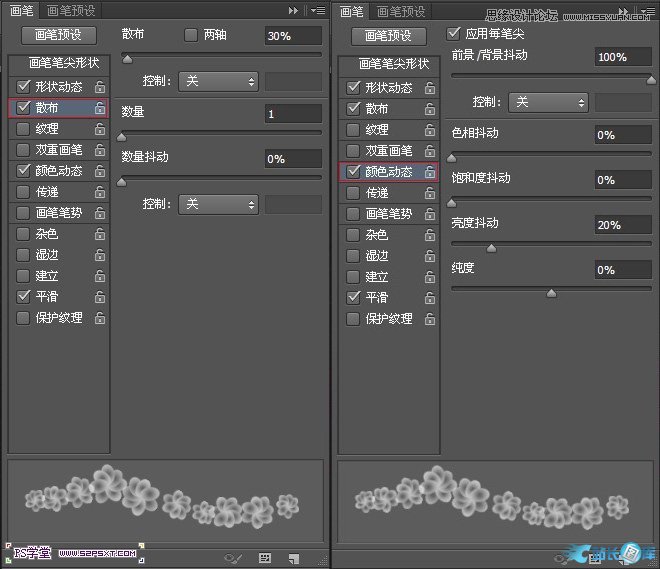Open the left Brush panel flyout menu
This screenshot has width=660, height=569.
[317, 10]
